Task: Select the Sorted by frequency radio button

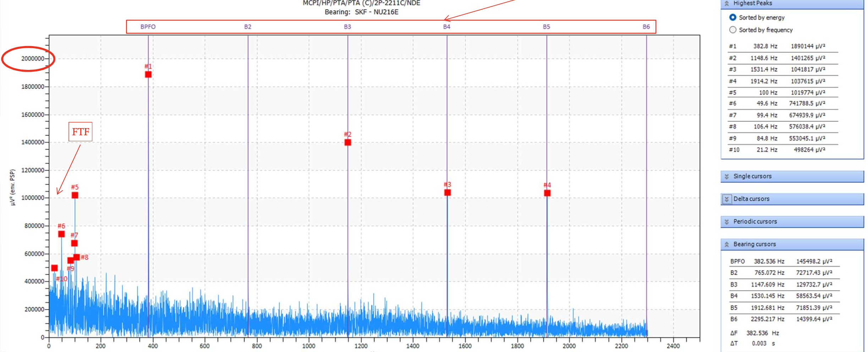Action: coord(733,30)
